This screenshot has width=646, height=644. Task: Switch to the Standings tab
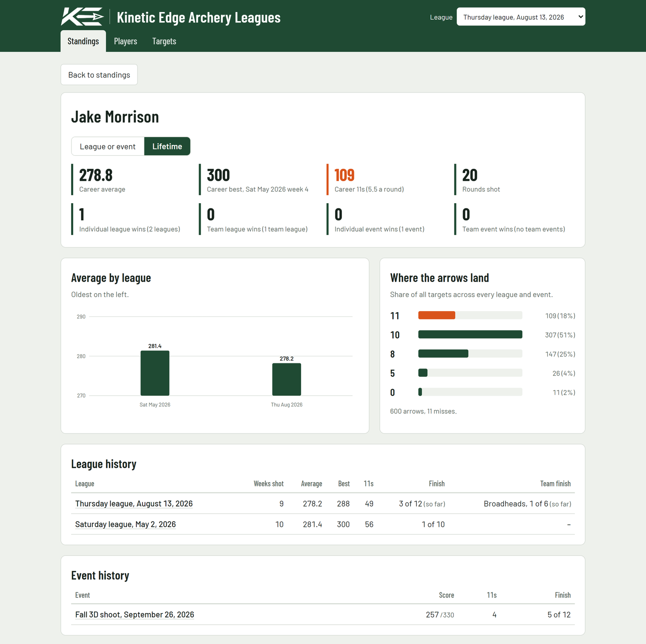pyautogui.click(x=83, y=41)
